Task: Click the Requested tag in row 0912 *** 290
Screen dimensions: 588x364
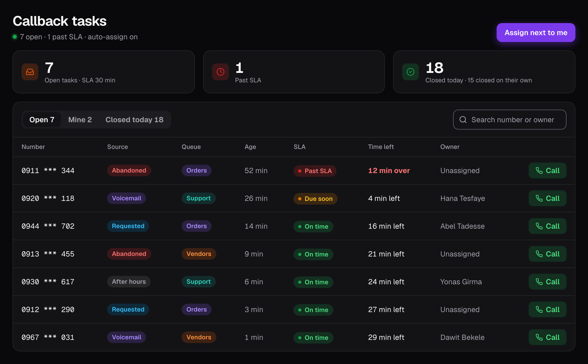Action: (128, 309)
